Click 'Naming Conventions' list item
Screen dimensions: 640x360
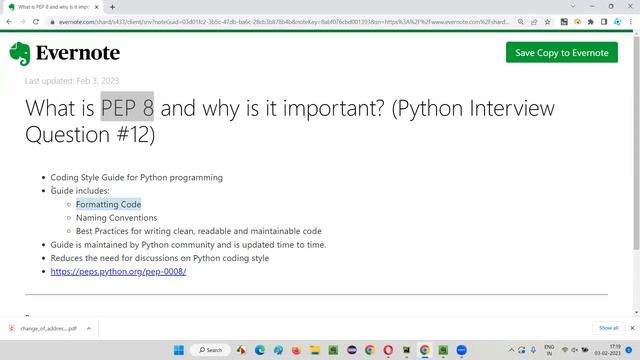(x=116, y=218)
